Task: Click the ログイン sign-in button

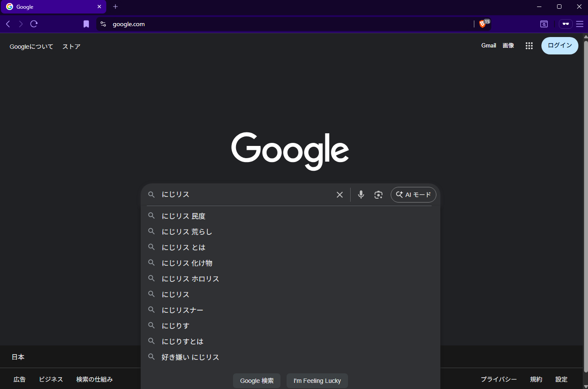Action: click(x=560, y=46)
